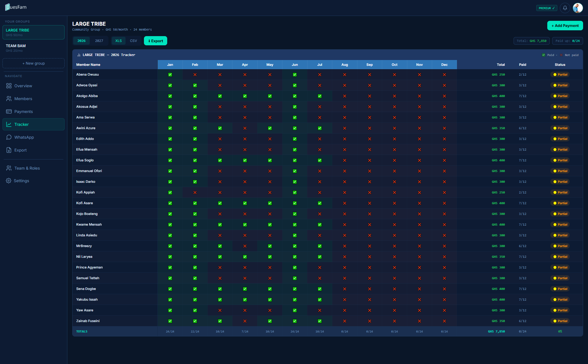Image resolution: width=588 pixels, height=364 pixels.
Task: Click the green Export button
Action: click(x=156, y=41)
